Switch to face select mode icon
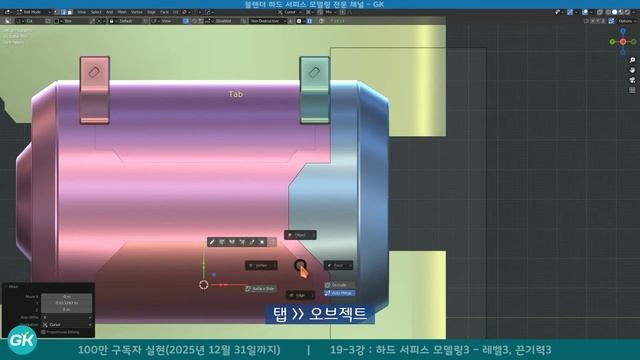 (70, 12)
